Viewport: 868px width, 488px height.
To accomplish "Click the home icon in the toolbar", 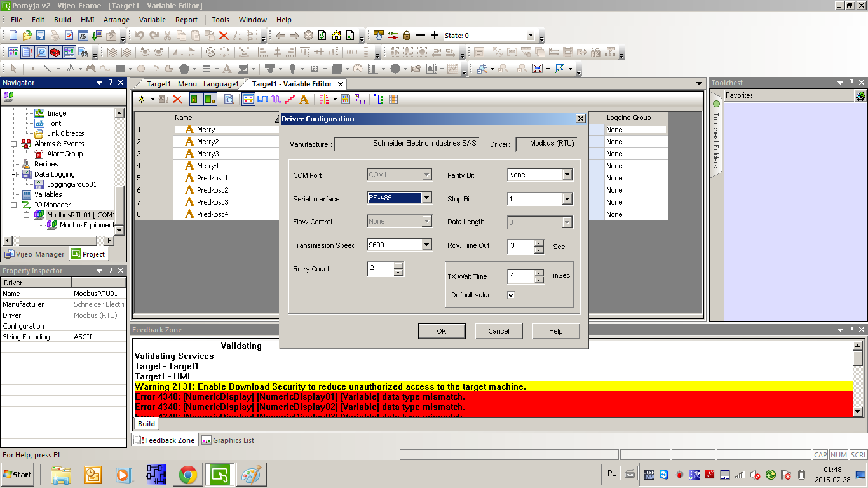I will pos(336,36).
